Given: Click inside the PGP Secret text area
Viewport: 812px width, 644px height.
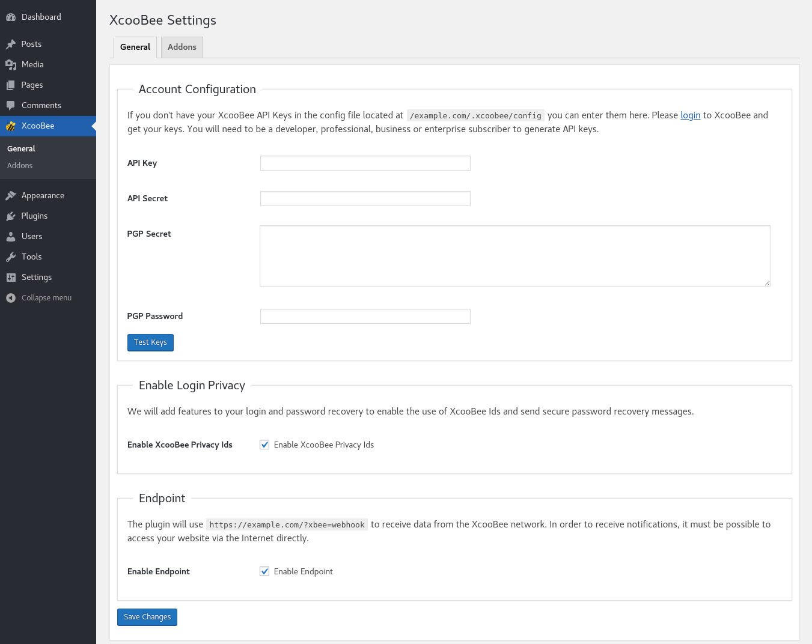Looking at the screenshot, I should coord(514,256).
